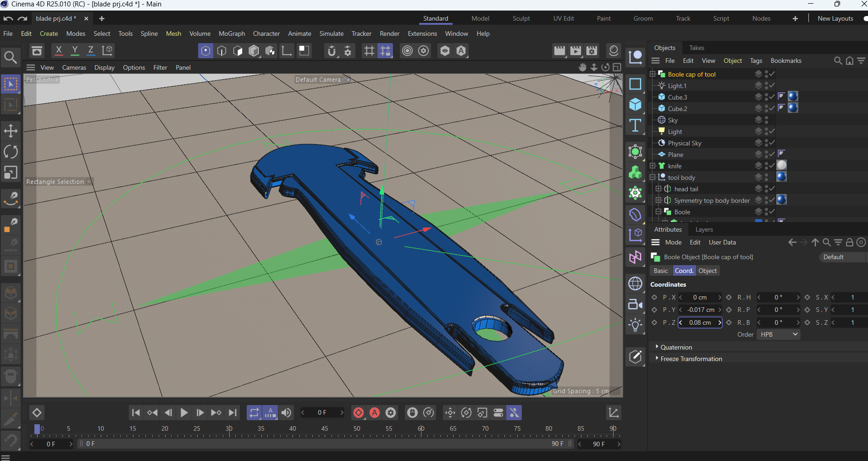Select the Move tool in left toolbar
This screenshot has width=868, height=461.
point(11,131)
